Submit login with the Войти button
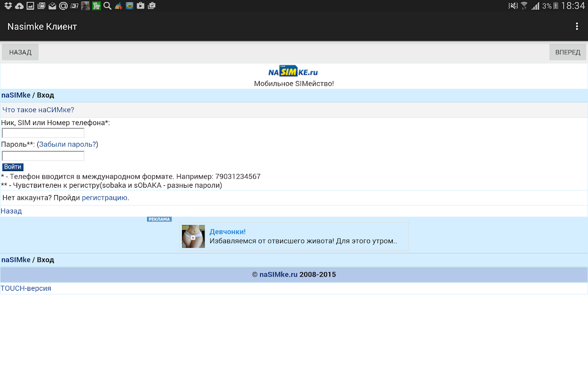The width and height of the screenshot is (588, 368). (x=12, y=167)
